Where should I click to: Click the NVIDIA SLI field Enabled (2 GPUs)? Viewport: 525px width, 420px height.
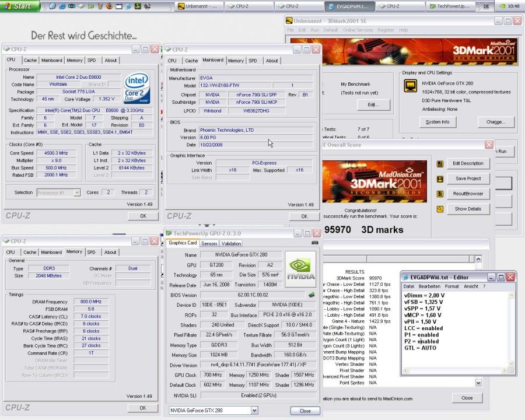pos(258,395)
